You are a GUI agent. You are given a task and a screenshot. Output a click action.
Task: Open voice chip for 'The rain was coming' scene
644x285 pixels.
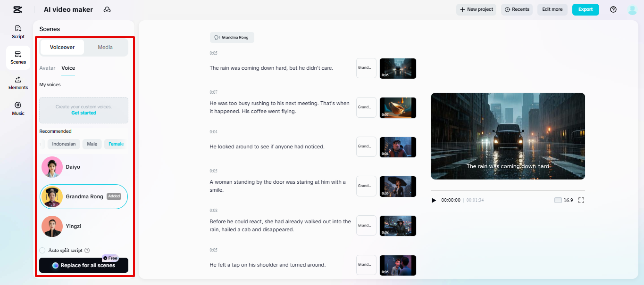366,68
